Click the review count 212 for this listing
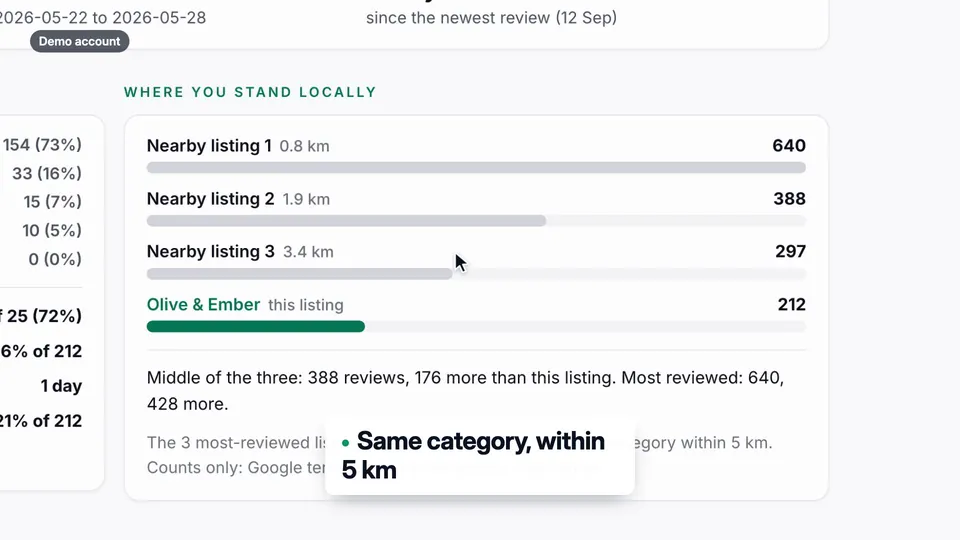This screenshot has width=960, height=540. pyautogui.click(x=792, y=304)
